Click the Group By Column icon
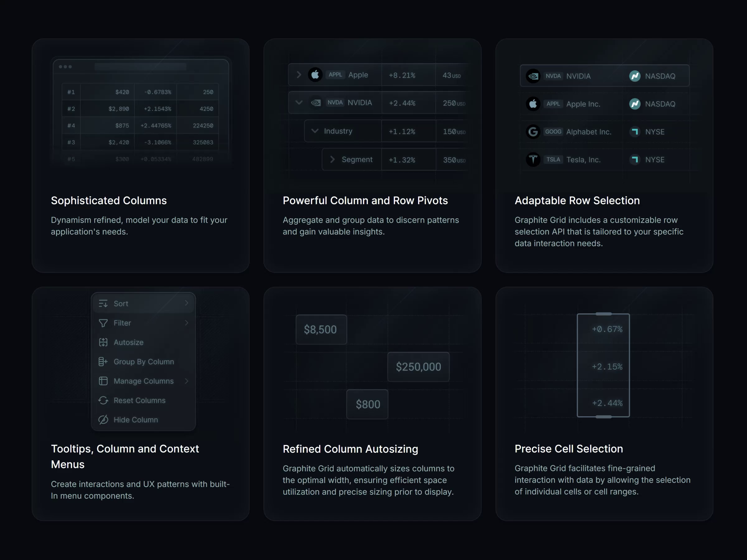Viewport: 747px width, 560px height. [x=103, y=362]
